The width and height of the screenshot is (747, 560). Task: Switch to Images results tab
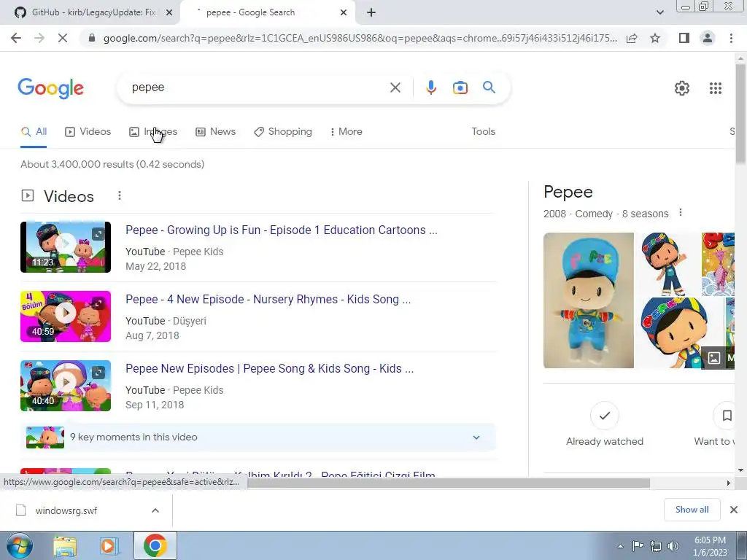click(153, 131)
